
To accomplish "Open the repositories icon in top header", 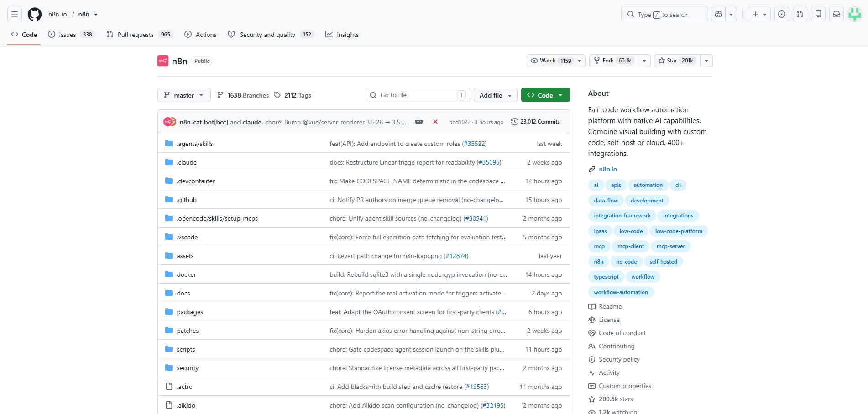I will [818, 15].
